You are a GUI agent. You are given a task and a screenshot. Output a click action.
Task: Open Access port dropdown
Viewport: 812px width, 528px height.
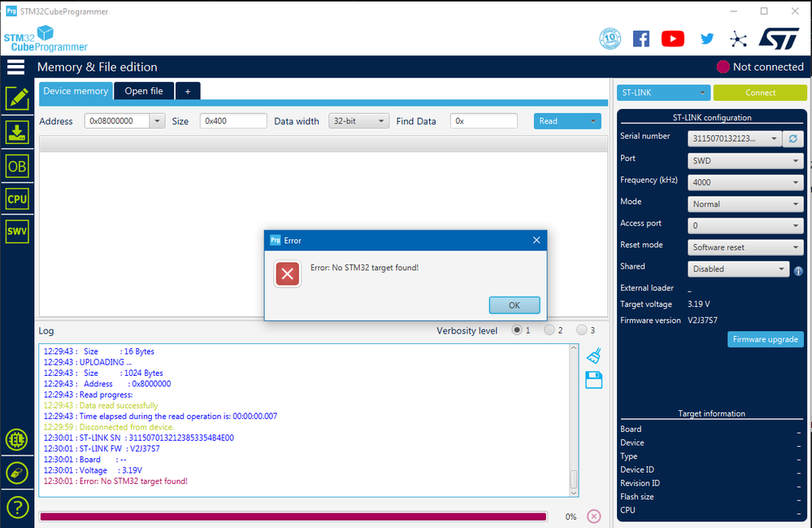tap(745, 226)
